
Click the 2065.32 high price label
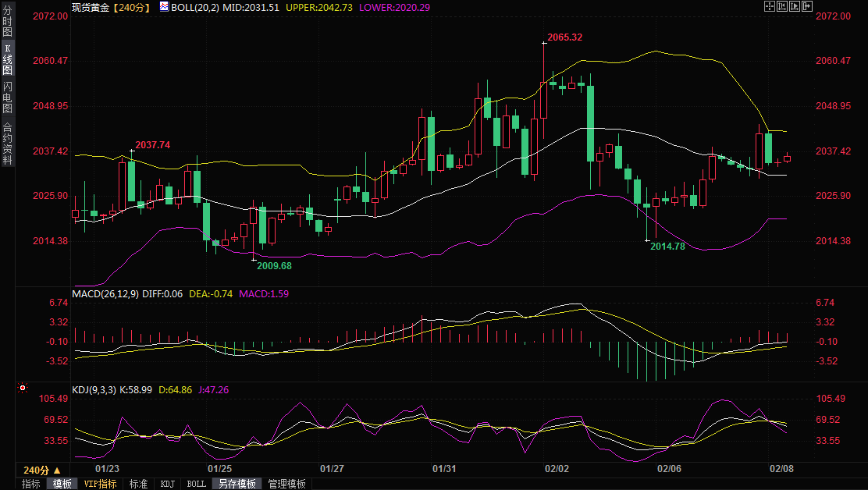pyautogui.click(x=564, y=37)
